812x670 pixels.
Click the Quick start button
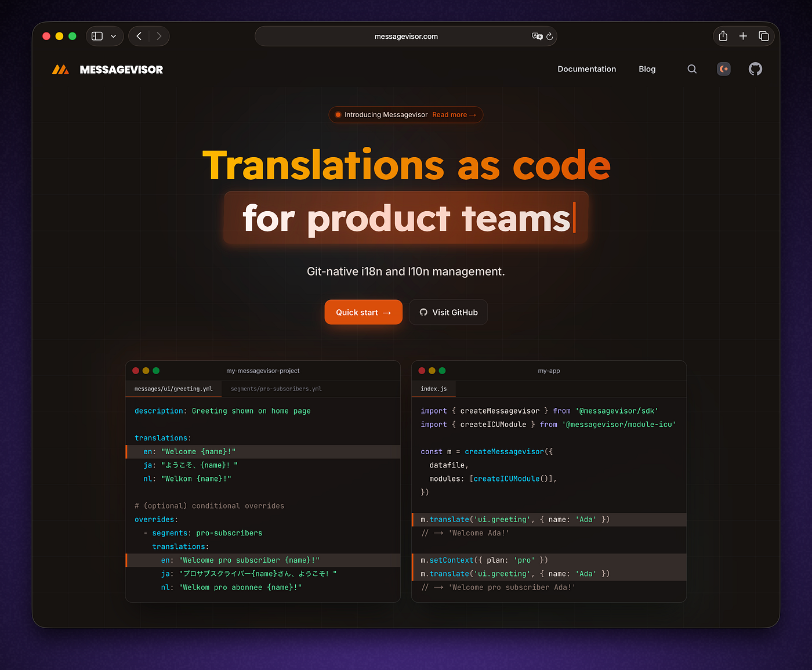pos(364,312)
